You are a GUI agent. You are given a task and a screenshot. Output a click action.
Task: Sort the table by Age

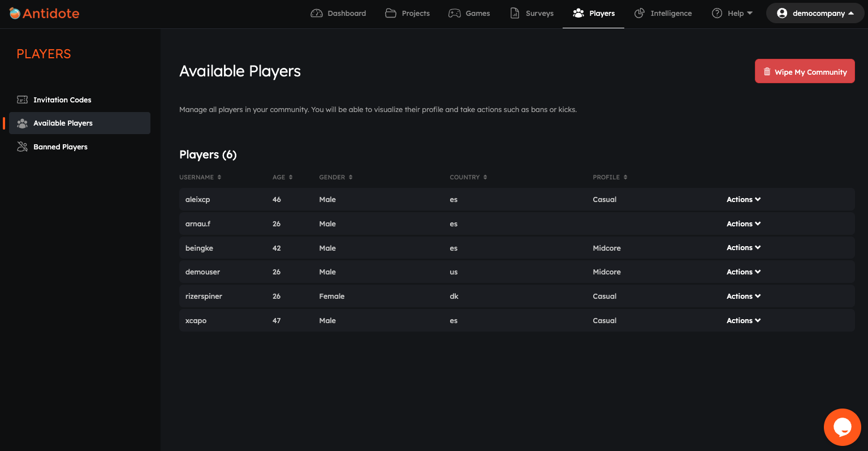coord(282,177)
